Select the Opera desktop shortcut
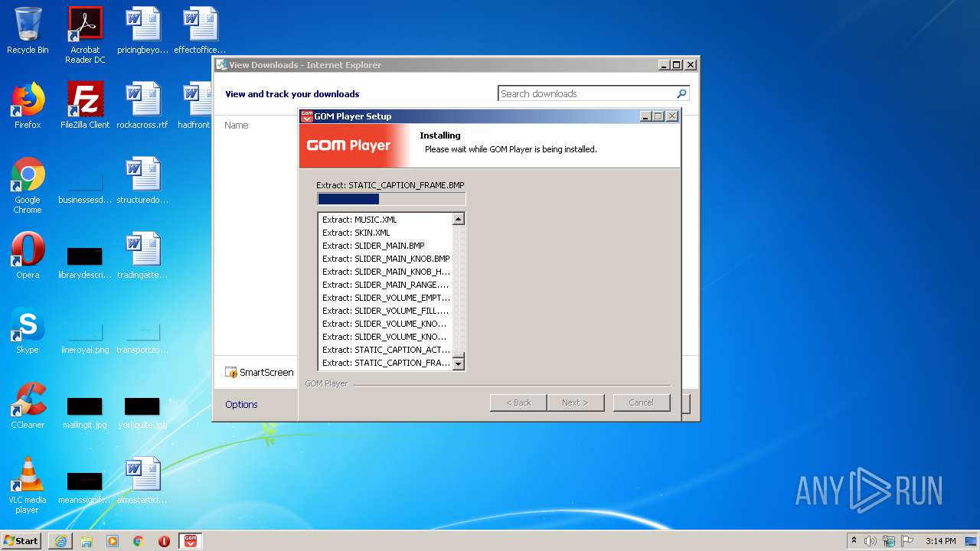980x551 pixels. [x=28, y=256]
